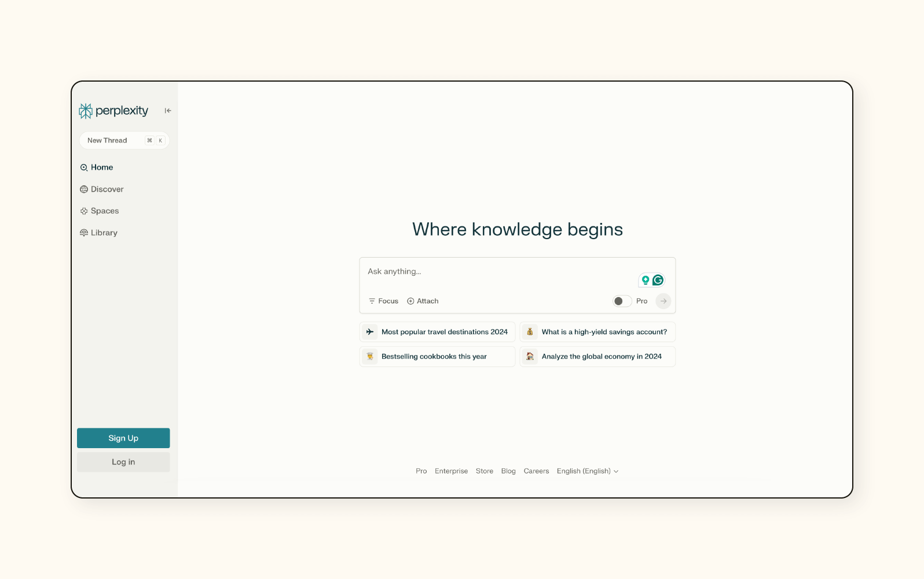This screenshot has width=924, height=579.
Task: Expand the English language dropdown
Action: [588, 471]
